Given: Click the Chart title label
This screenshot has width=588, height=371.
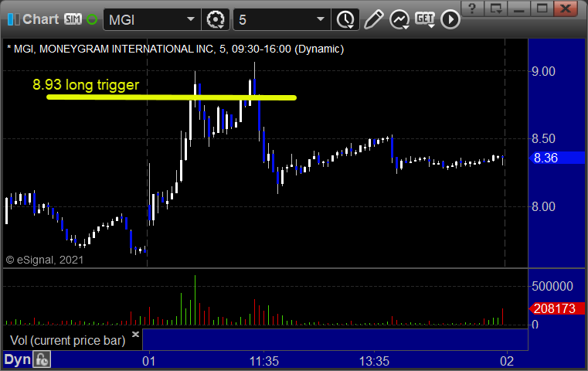Looking at the screenshot, I should coord(40,19).
